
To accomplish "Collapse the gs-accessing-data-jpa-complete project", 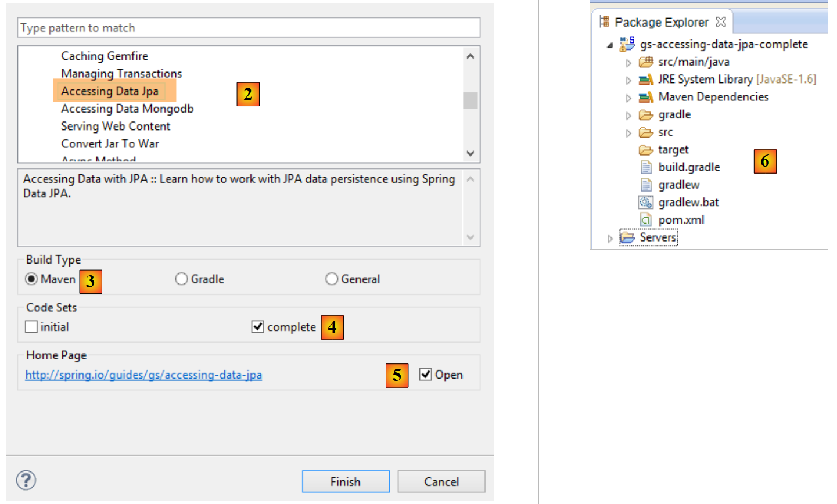I will [x=610, y=45].
